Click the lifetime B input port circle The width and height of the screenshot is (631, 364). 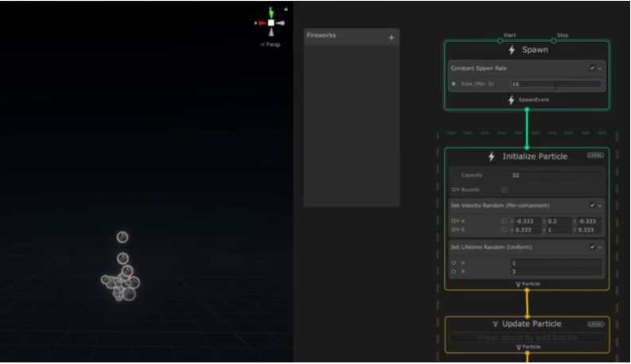coord(454,272)
